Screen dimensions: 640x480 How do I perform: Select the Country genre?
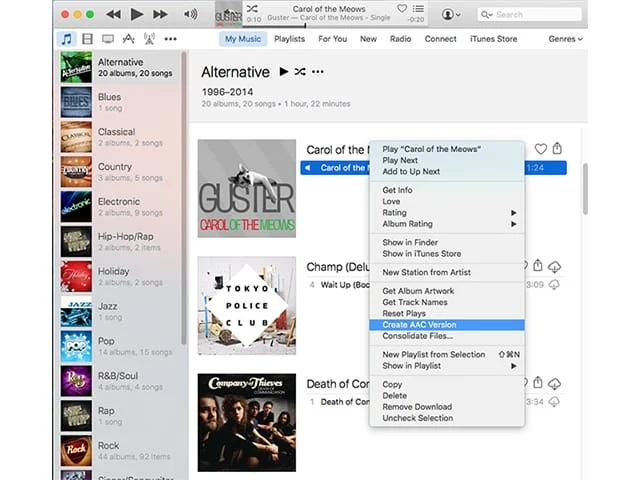119,172
